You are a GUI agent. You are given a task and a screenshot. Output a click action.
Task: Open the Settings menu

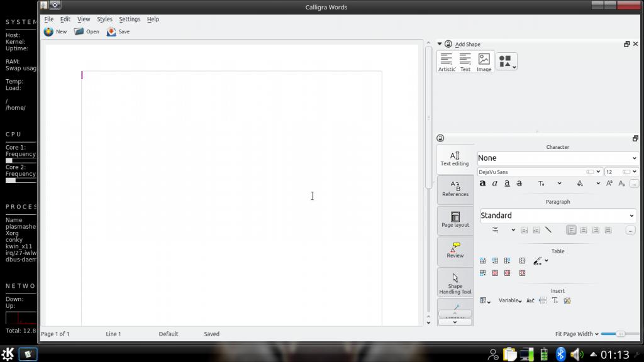pos(130,19)
